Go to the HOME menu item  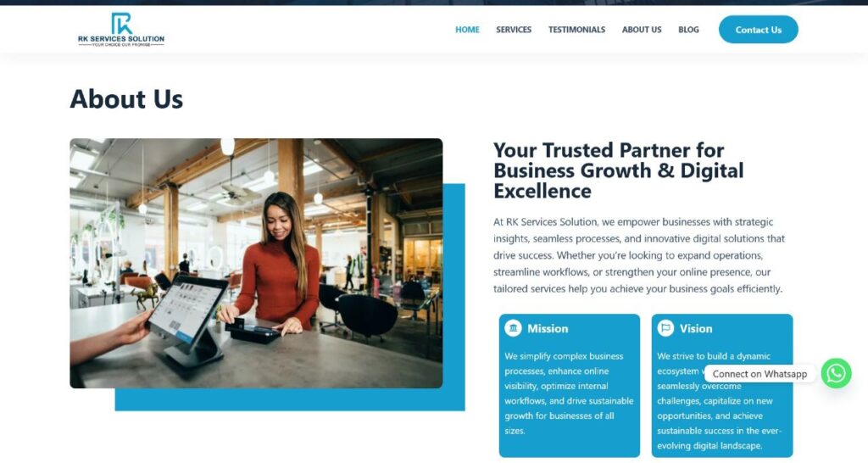pyautogui.click(x=467, y=30)
